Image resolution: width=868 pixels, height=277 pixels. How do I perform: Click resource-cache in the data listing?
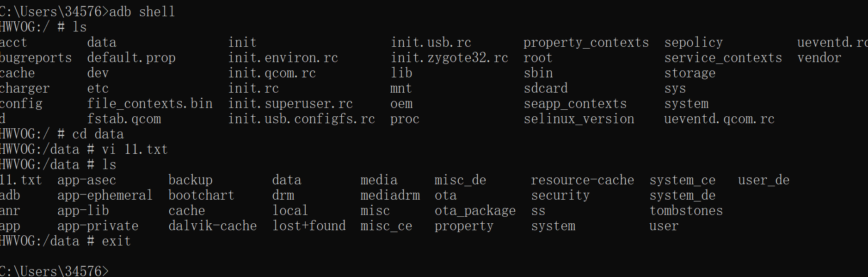(x=582, y=180)
